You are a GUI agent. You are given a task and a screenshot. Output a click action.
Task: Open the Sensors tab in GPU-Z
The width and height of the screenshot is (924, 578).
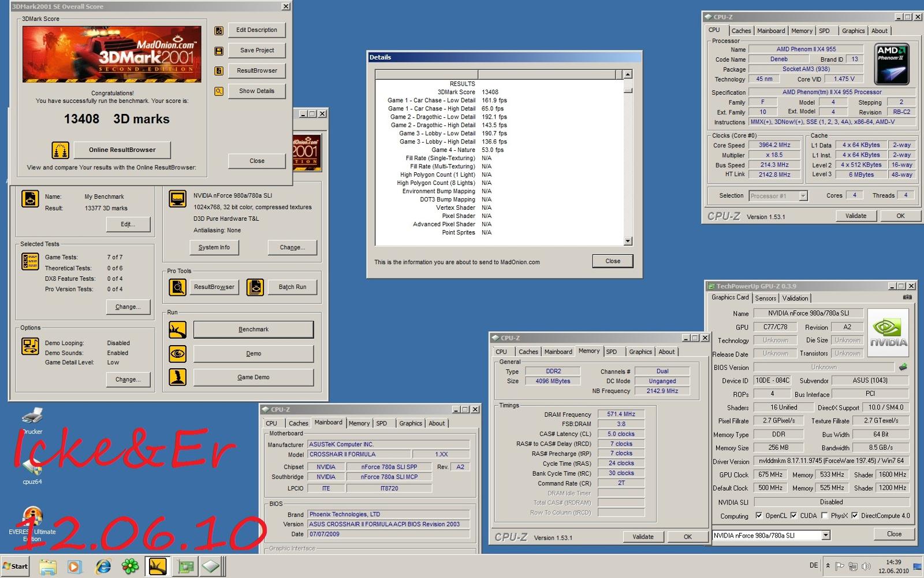click(x=766, y=298)
